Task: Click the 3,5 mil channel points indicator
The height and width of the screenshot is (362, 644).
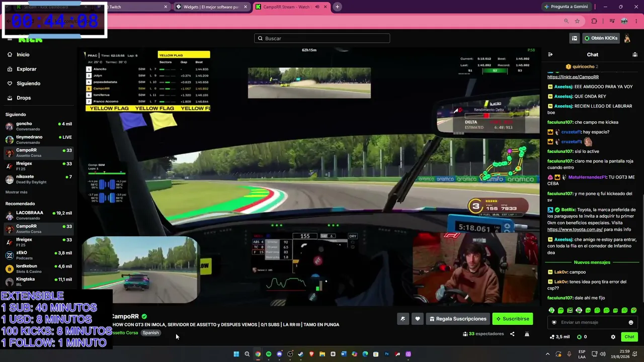Action: coord(560,337)
